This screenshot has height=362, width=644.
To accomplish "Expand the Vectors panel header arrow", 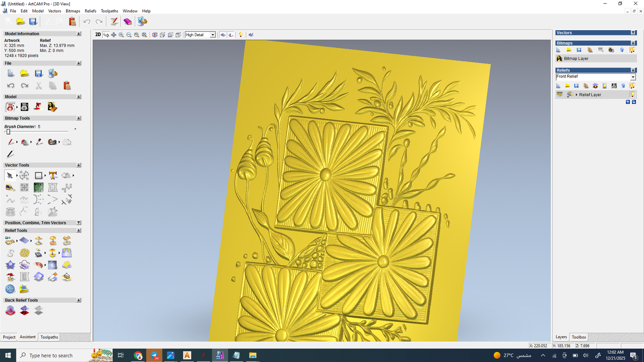I will click(x=633, y=33).
